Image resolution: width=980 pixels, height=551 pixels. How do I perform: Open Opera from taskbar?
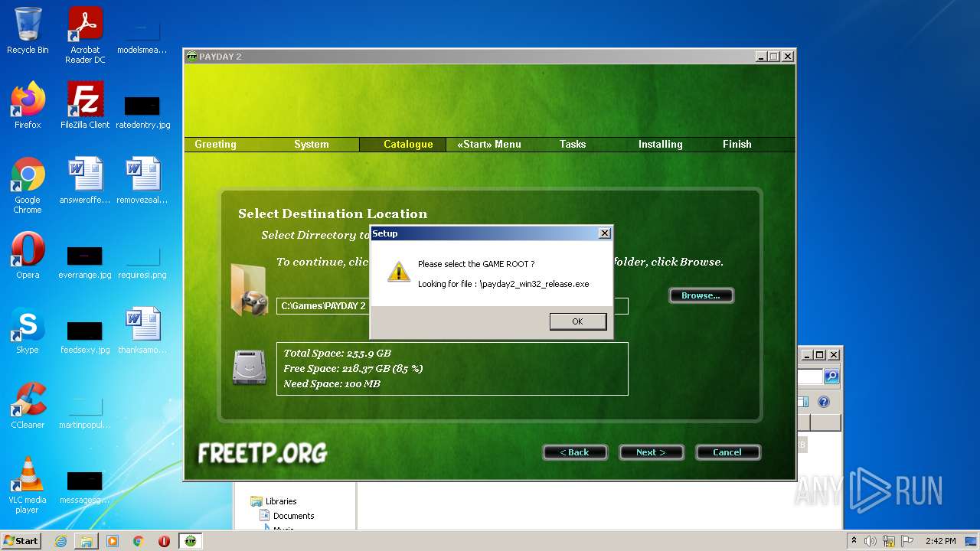tap(164, 541)
